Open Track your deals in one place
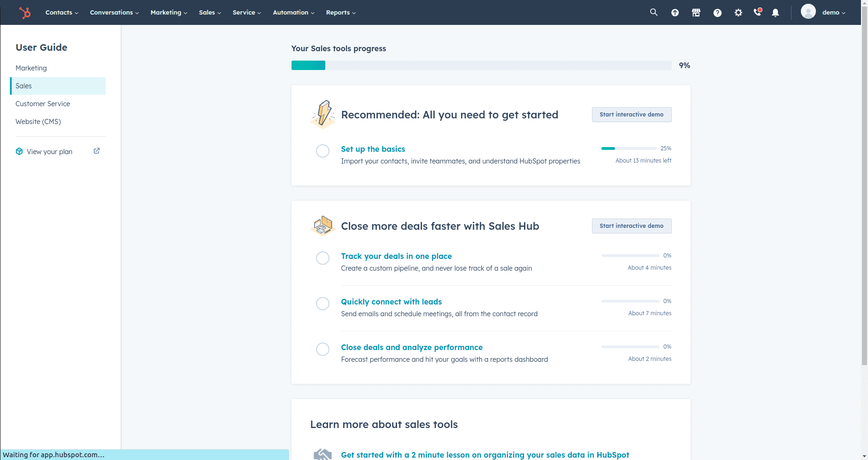The height and width of the screenshot is (460, 868). click(396, 256)
